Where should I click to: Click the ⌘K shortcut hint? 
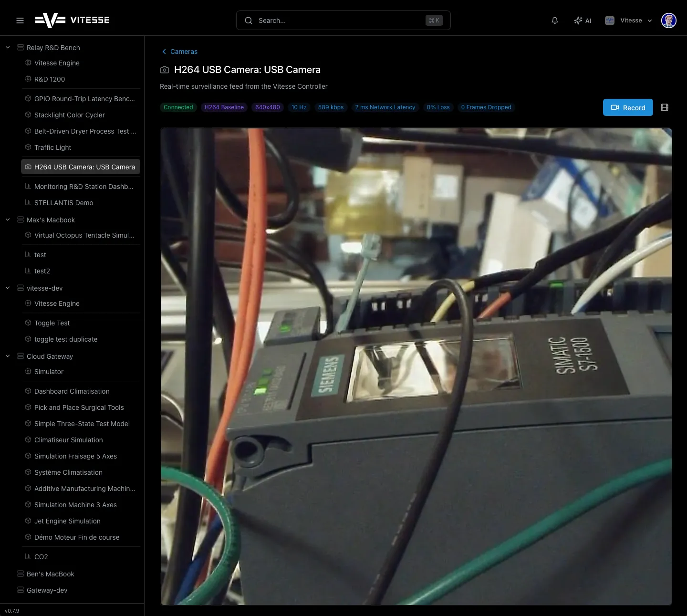click(x=434, y=21)
